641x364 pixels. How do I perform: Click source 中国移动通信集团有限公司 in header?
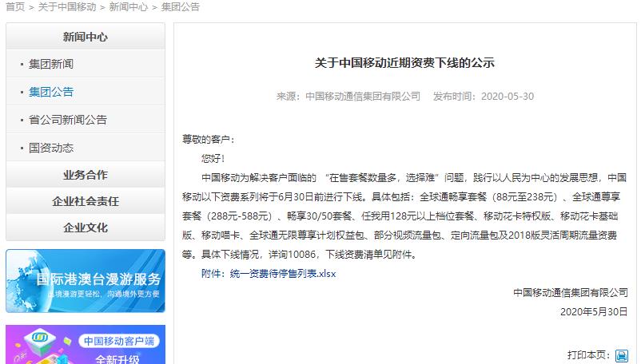click(363, 97)
